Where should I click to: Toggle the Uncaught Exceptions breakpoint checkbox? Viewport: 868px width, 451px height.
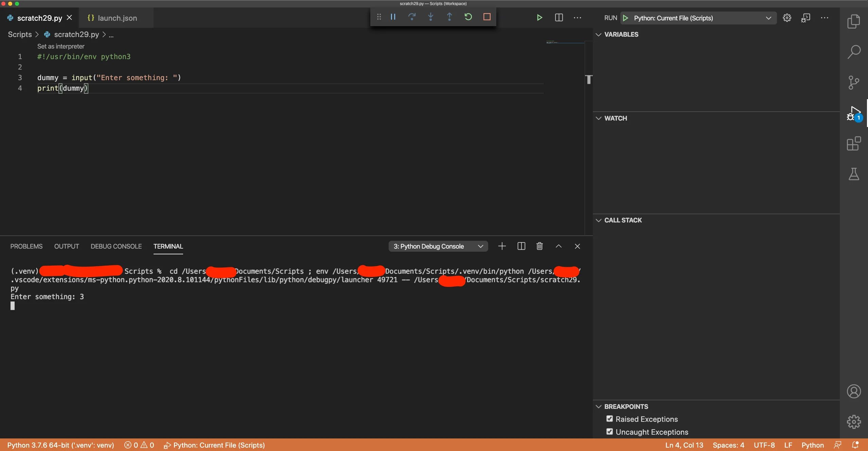tap(609, 432)
